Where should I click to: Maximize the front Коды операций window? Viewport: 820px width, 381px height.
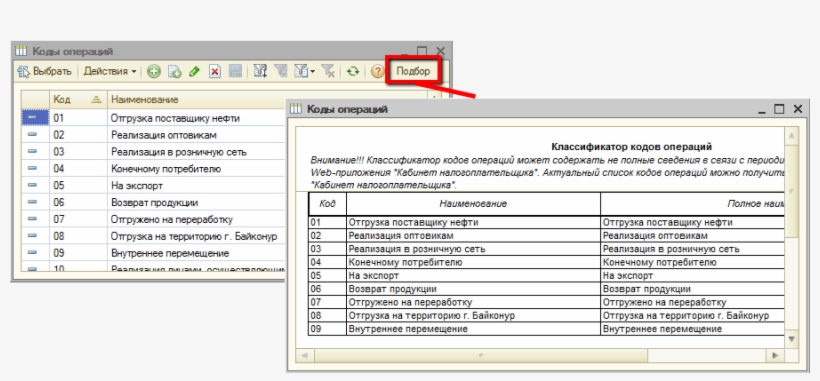[779, 109]
